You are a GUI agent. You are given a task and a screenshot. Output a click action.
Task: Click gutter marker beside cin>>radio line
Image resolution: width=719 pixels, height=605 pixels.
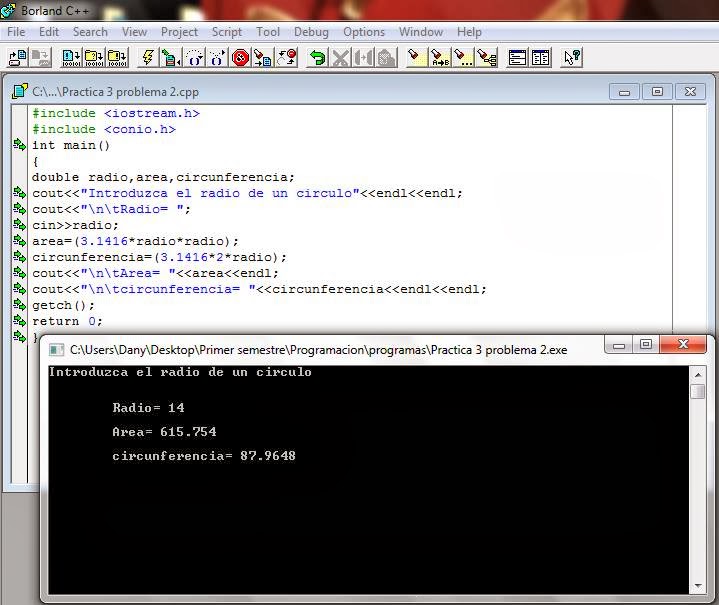click(x=20, y=225)
